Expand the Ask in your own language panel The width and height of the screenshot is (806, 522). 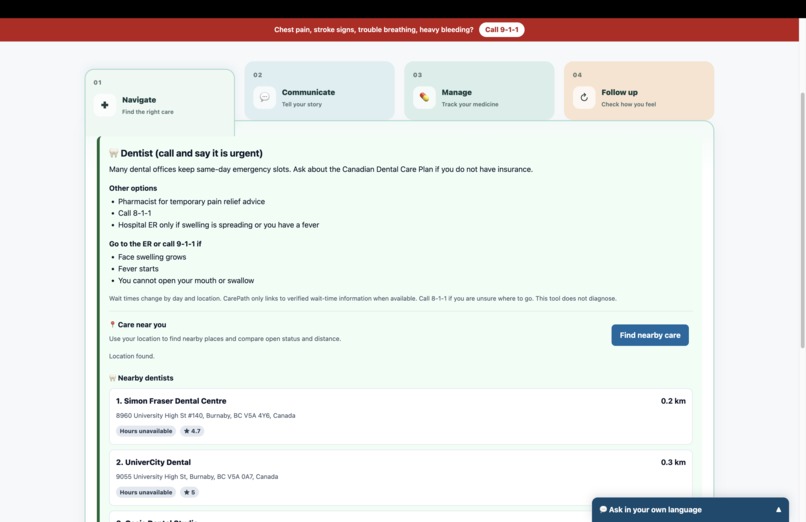[x=690, y=510]
